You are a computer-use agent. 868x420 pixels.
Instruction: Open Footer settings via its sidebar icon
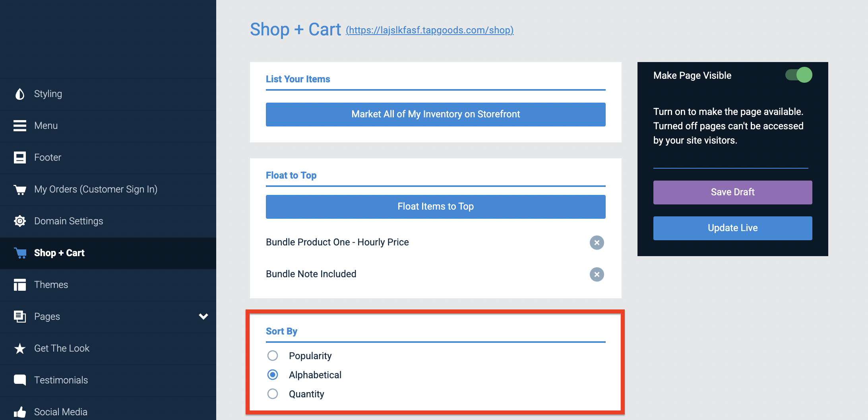19,157
